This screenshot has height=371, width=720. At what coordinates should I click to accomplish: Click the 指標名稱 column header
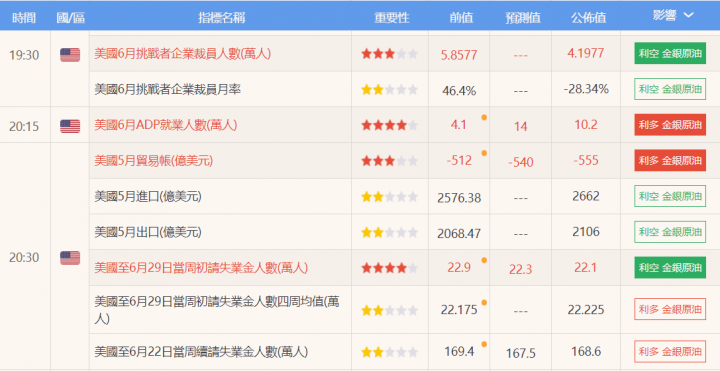221,17
